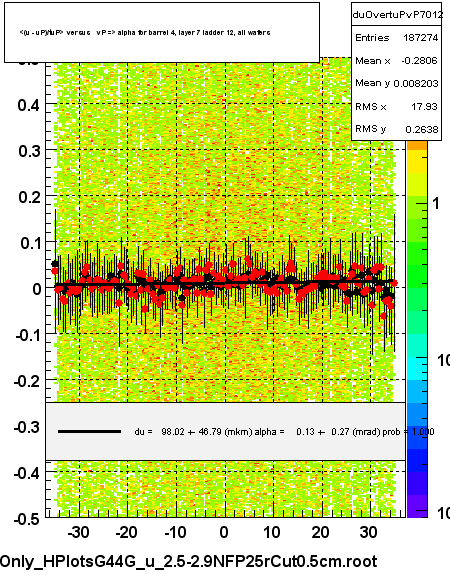Click the x-axis label 20

coord(321,532)
